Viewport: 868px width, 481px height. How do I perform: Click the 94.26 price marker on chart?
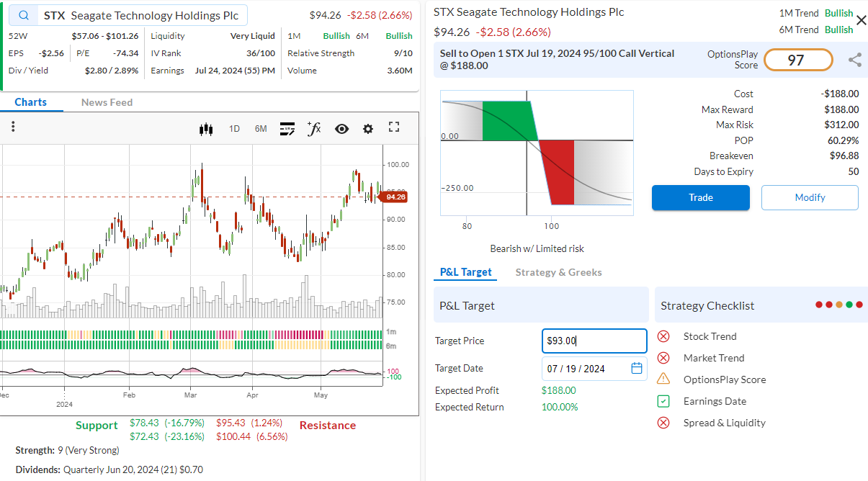(x=395, y=197)
